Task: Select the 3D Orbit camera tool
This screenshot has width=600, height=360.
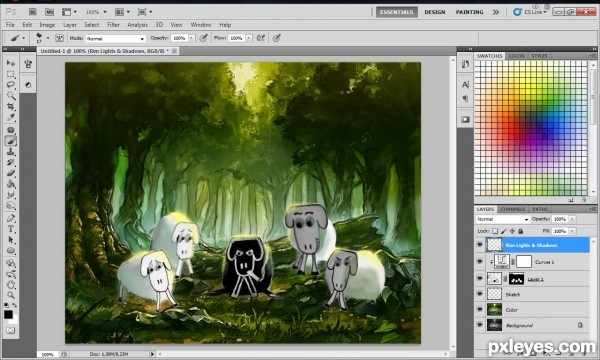Action: 11,274
